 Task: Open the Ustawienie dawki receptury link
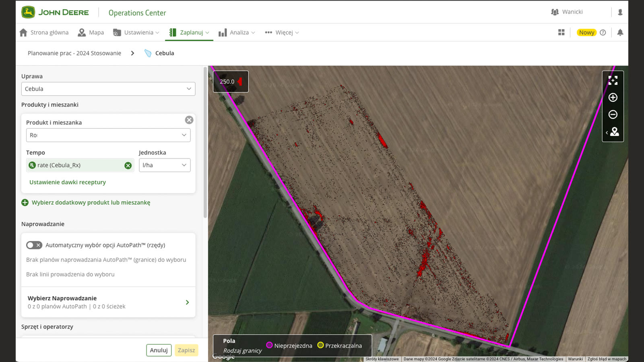68,182
